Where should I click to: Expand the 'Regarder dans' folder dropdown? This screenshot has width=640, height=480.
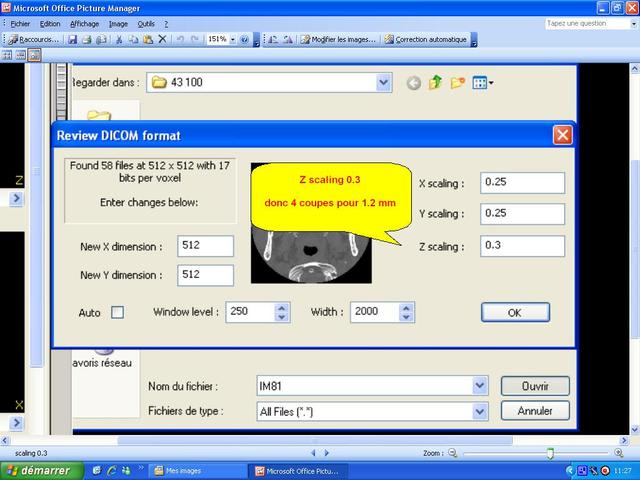pyautogui.click(x=383, y=82)
